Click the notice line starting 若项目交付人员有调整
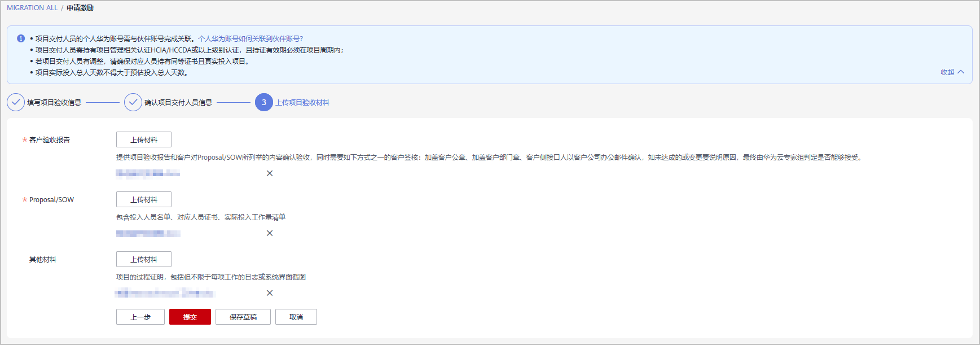The image size is (980, 345). (143, 61)
